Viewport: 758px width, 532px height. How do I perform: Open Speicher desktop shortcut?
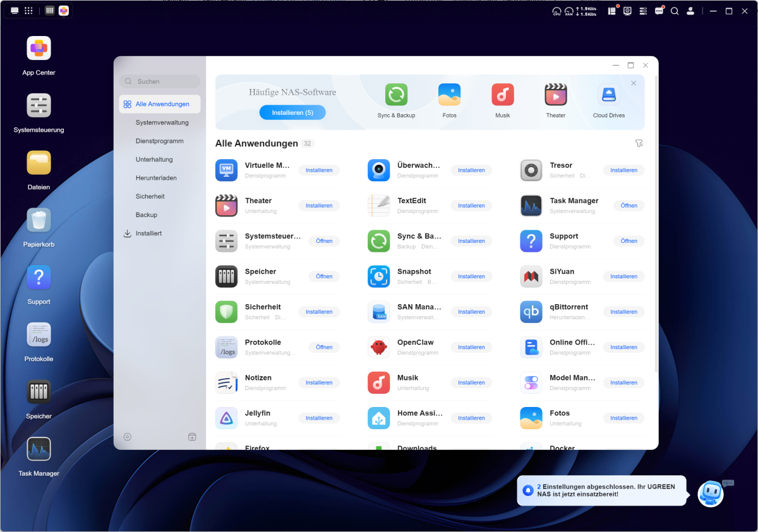39,392
